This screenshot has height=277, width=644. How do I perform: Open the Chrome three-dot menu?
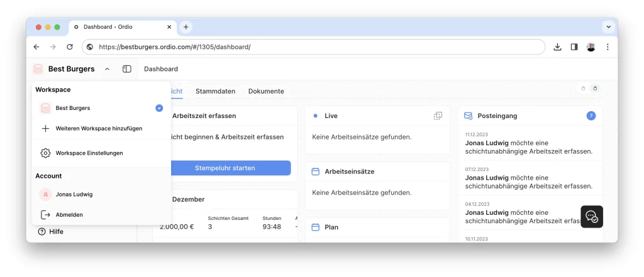pyautogui.click(x=608, y=47)
